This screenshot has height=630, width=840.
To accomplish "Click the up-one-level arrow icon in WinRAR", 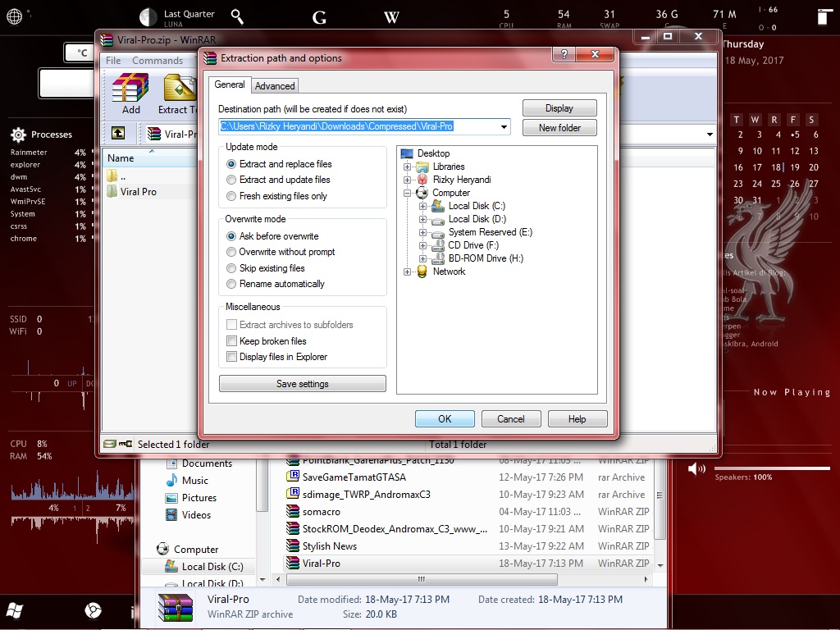I will pyautogui.click(x=118, y=133).
